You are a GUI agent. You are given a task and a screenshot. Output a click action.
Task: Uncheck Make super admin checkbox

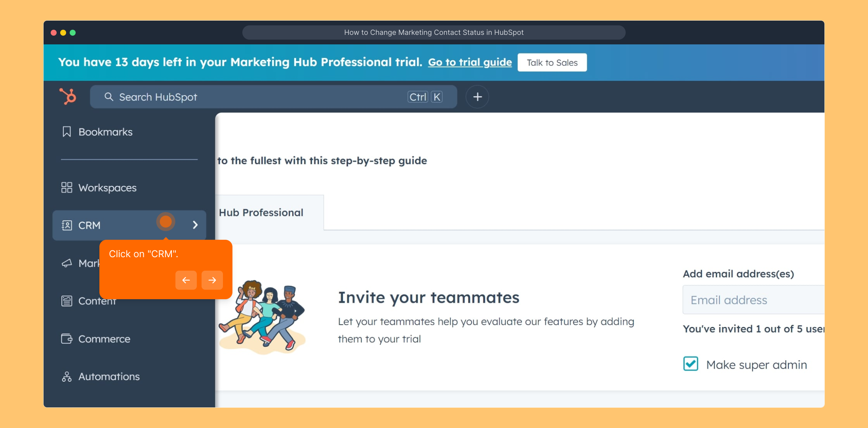click(691, 364)
